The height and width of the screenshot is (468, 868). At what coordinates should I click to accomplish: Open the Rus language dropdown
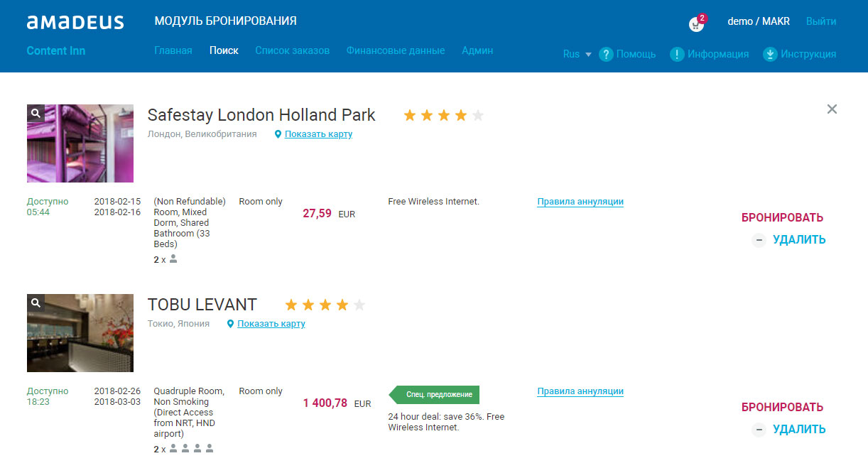[577, 54]
